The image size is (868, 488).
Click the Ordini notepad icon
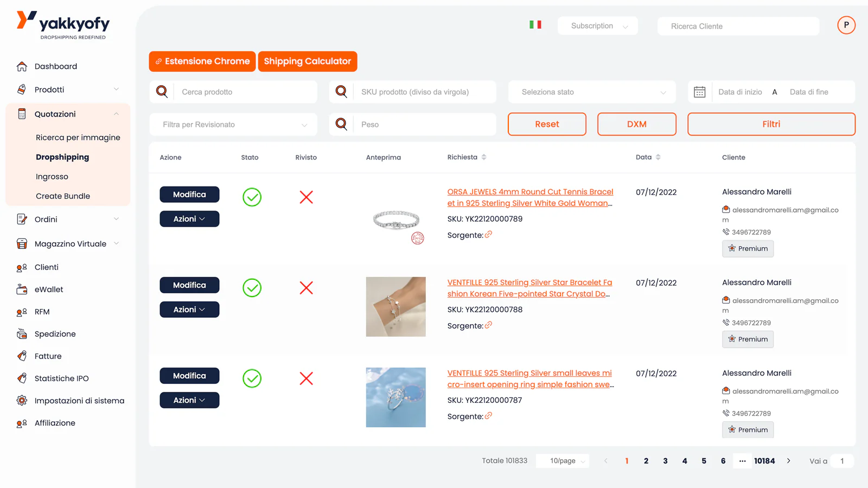[x=22, y=219]
